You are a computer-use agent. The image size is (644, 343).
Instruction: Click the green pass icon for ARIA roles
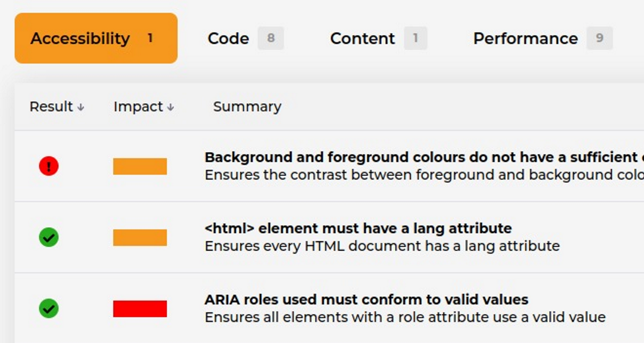(49, 308)
